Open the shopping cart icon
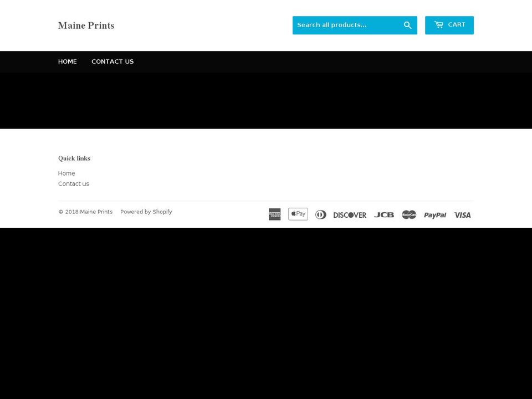The height and width of the screenshot is (399, 532). point(439,25)
